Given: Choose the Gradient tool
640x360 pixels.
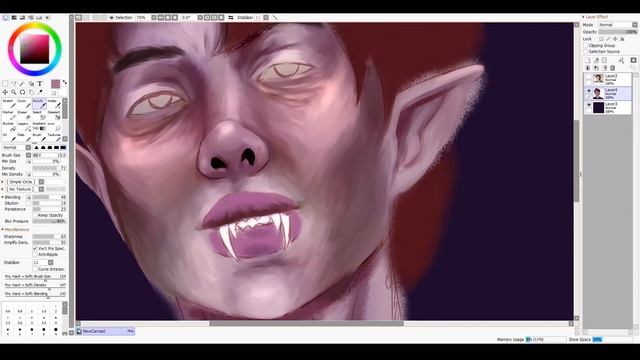Looking at the screenshot, I should tap(39, 127).
